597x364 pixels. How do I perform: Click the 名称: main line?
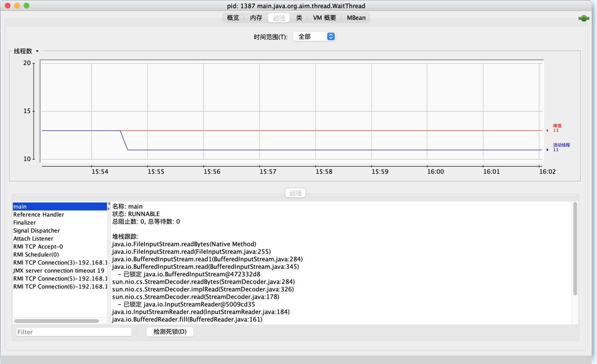click(x=127, y=206)
